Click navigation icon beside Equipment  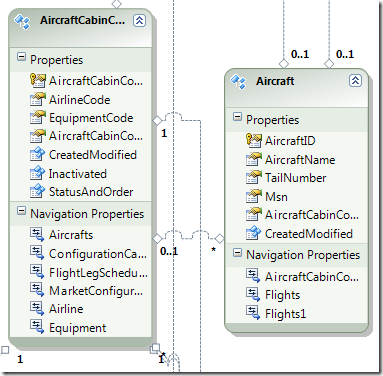pyautogui.click(x=37, y=327)
